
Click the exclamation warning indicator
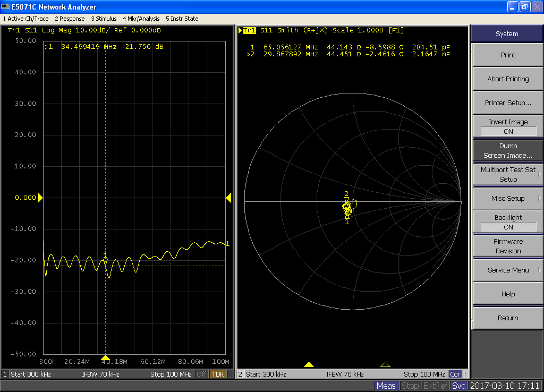click(465, 374)
